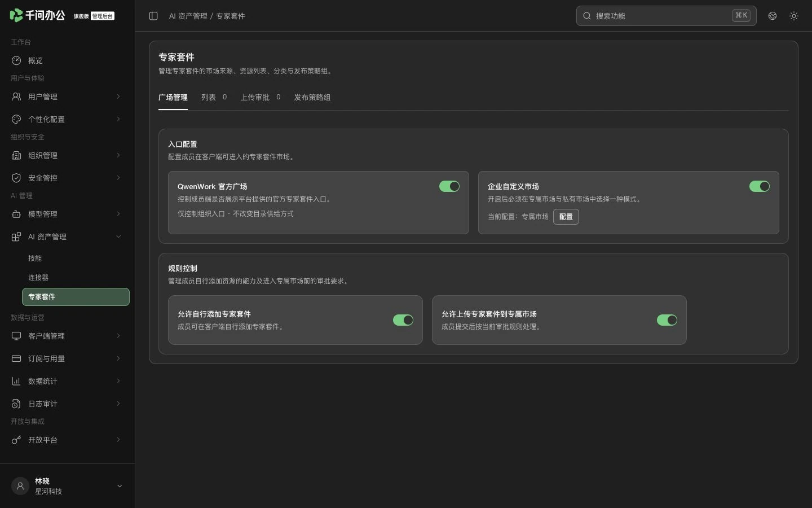Click the 用户管理 people icon
Screen dimensions: 812x508
tap(16, 97)
